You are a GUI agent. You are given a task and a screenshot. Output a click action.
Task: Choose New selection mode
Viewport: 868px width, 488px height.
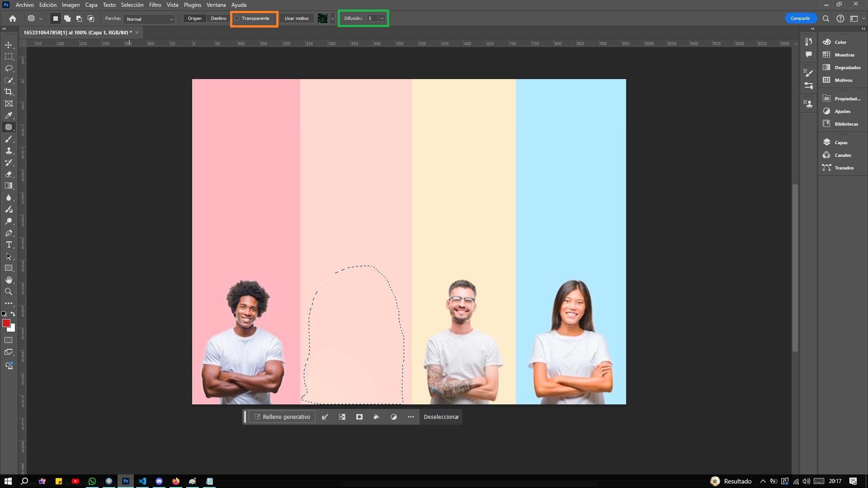pos(56,19)
